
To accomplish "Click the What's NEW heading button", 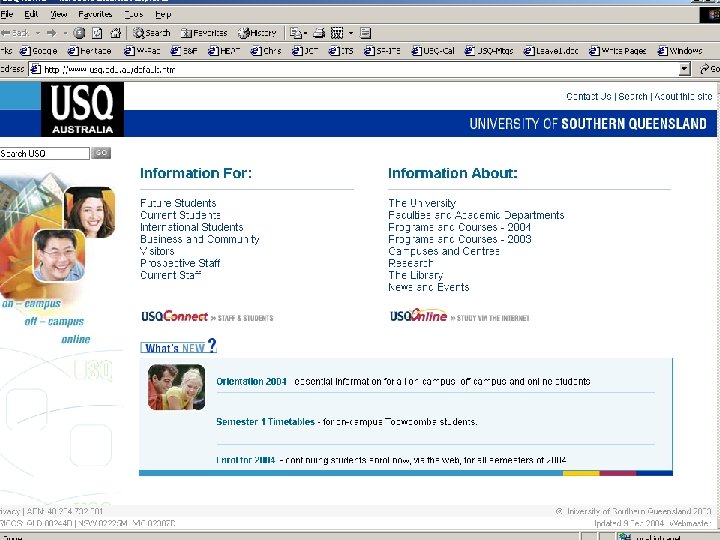I will [178, 347].
